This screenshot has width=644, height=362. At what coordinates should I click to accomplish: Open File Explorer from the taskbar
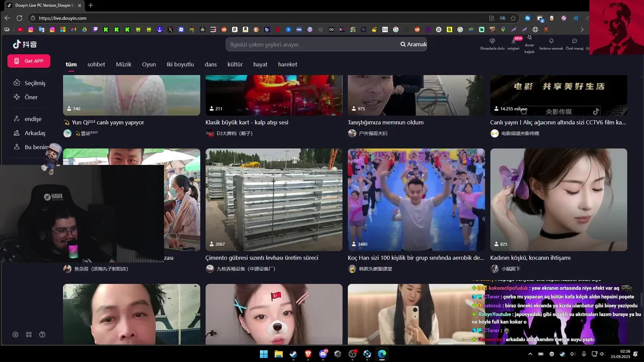coord(278,354)
